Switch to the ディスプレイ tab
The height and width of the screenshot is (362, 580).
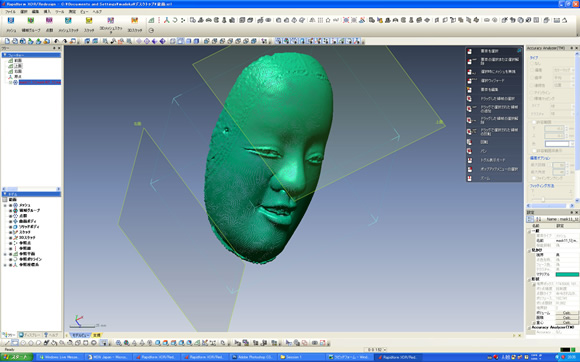(x=30, y=335)
